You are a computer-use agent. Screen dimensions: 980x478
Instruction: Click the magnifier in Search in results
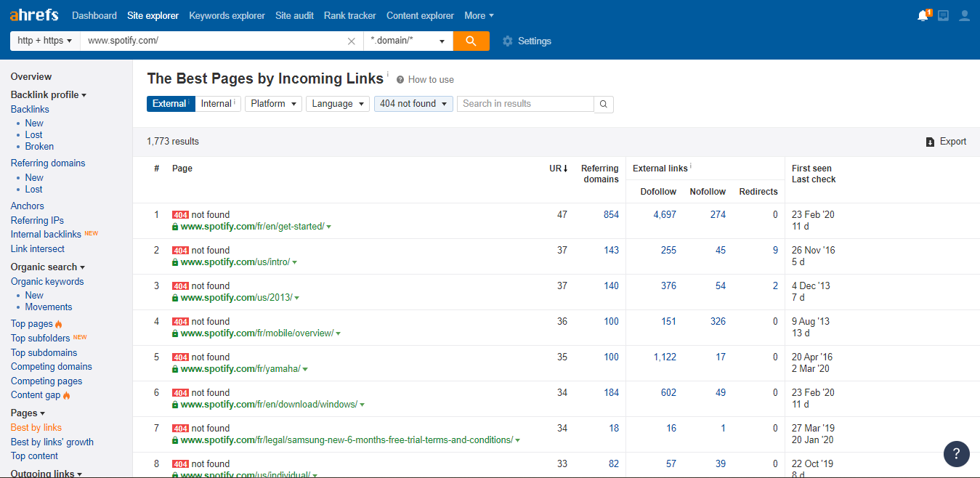click(603, 104)
